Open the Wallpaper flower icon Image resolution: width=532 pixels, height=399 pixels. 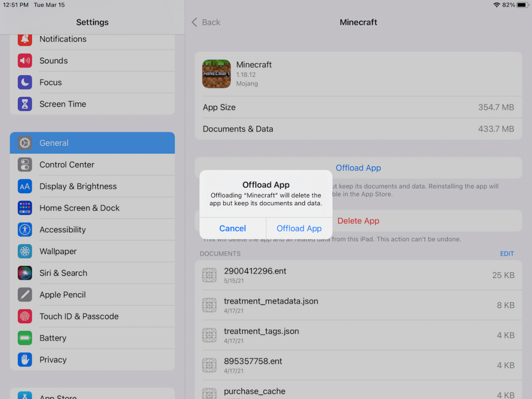[x=25, y=251]
